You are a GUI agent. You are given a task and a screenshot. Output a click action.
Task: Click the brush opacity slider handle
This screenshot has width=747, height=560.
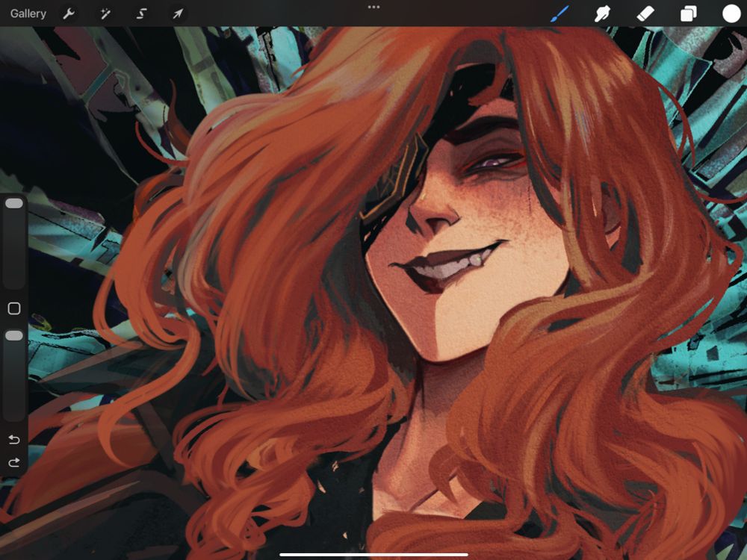pos(13,336)
